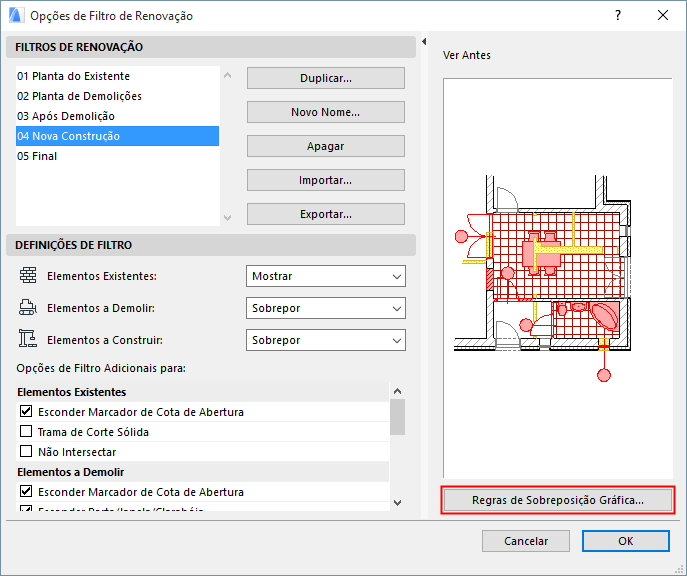Click Elementos Existentes group header in list
Screen dimensions: 687x576
pyautogui.click(x=202, y=392)
